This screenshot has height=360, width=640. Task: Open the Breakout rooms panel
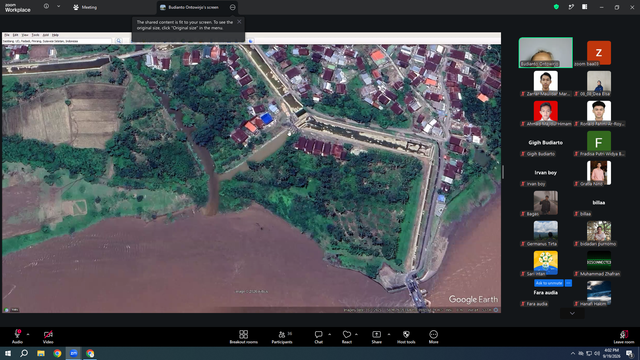tap(244, 337)
